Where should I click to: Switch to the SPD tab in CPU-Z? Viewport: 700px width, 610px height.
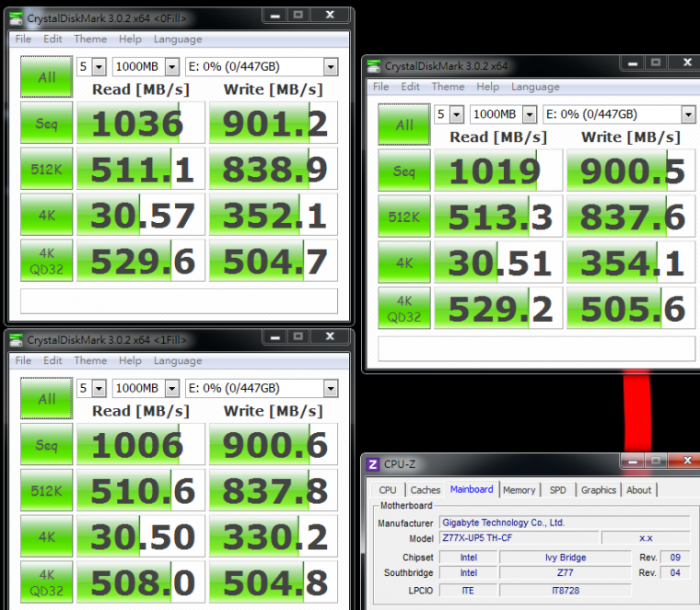pyautogui.click(x=557, y=490)
